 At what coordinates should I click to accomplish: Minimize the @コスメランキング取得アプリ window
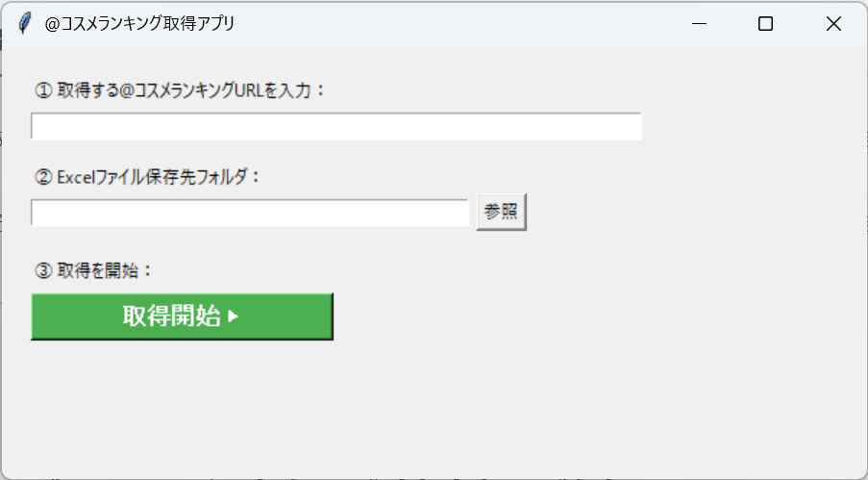click(x=699, y=24)
